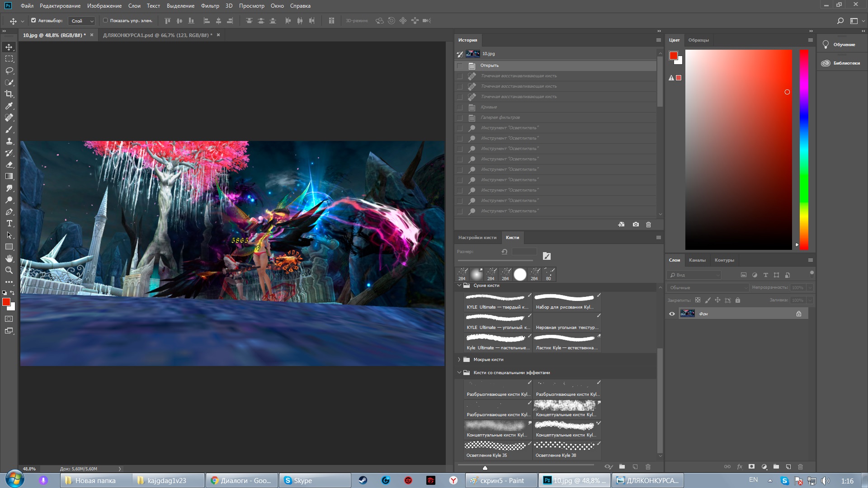Toggle lock transparent pixels icon

tap(698, 300)
